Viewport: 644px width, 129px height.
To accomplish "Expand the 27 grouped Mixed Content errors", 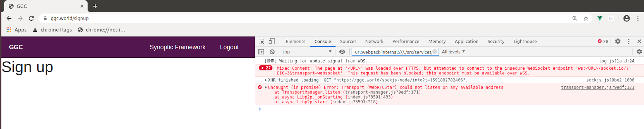I will click(x=266, y=68).
